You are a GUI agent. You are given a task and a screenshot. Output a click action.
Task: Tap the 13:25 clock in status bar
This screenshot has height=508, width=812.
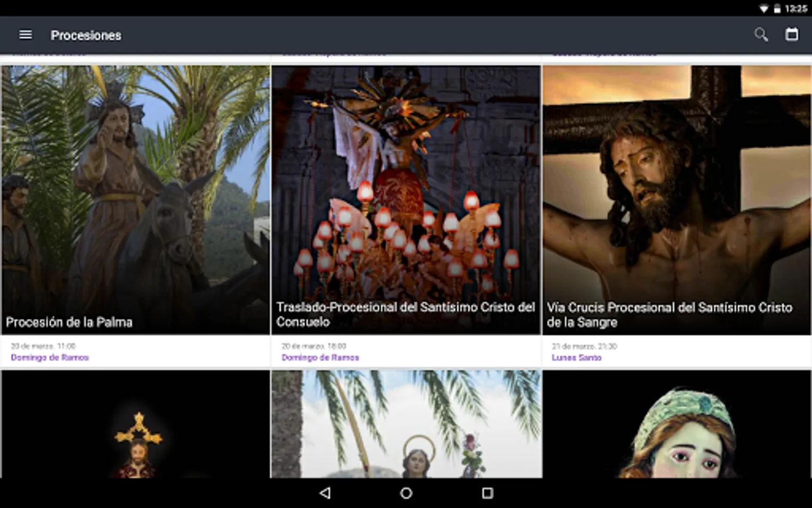click(796, 8)
